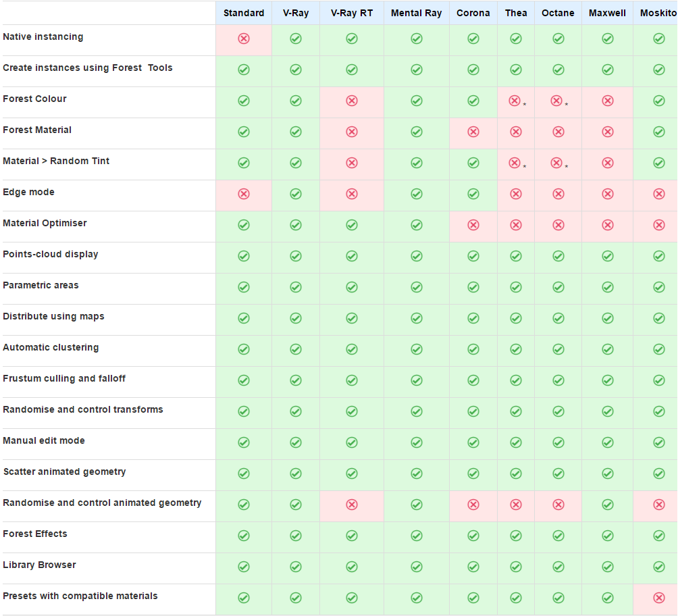Click the Corona column header
Viewport: 678px width, 616px height.
click(473, 13)
